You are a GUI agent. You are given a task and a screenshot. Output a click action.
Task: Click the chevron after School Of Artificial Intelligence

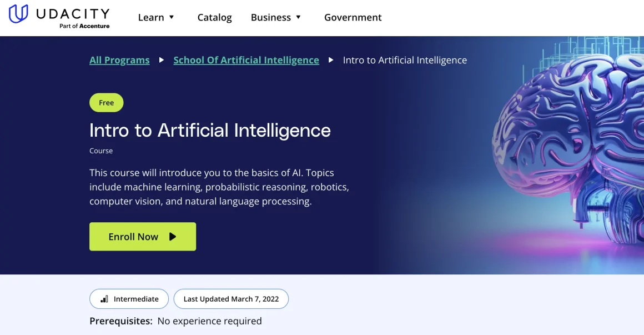click(331, 60)
